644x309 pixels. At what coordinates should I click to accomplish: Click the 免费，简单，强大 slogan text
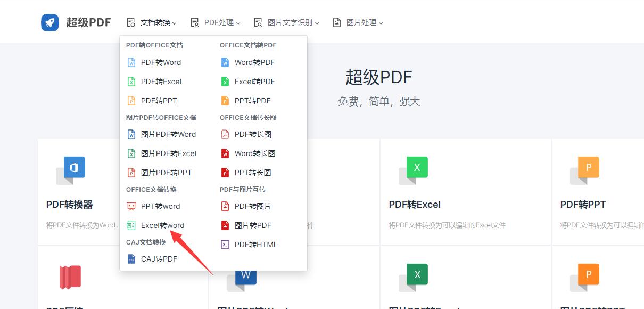pos(379,101)
